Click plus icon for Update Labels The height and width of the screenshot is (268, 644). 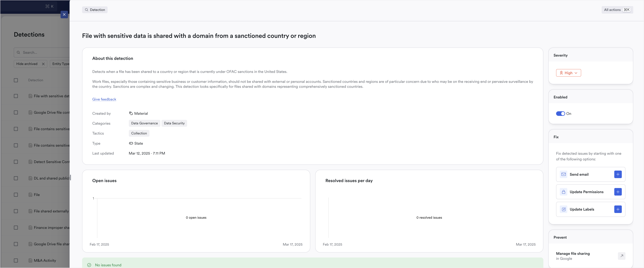(x=618, y=209)
